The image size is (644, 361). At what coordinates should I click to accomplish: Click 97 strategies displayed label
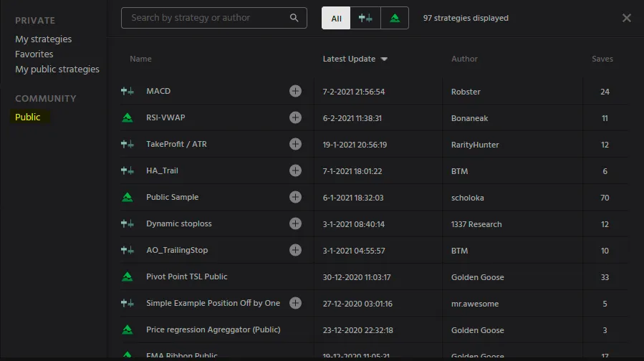pos(466,18)
